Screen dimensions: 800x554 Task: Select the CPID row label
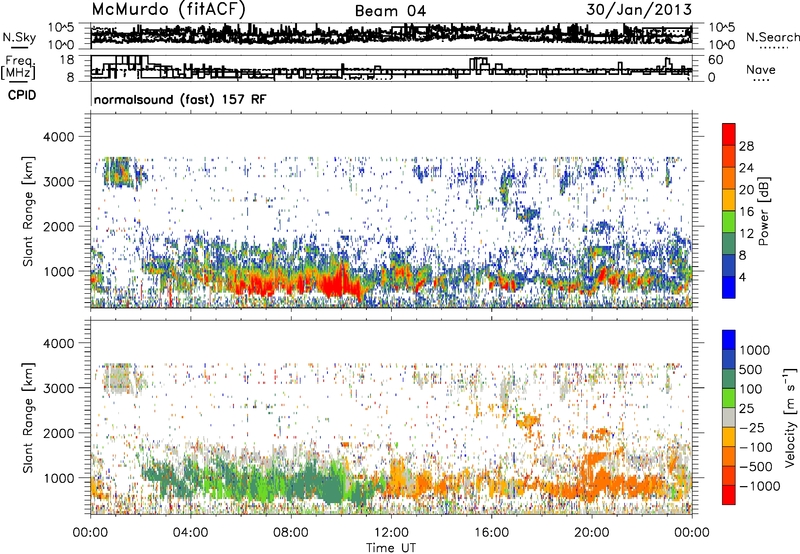point(22,95)
